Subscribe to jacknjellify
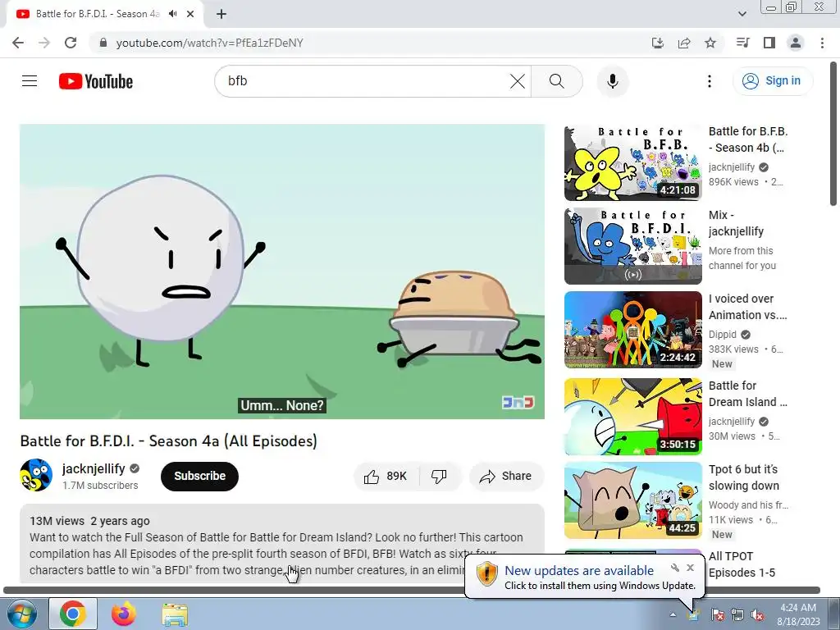 click(x=199, y=476)
